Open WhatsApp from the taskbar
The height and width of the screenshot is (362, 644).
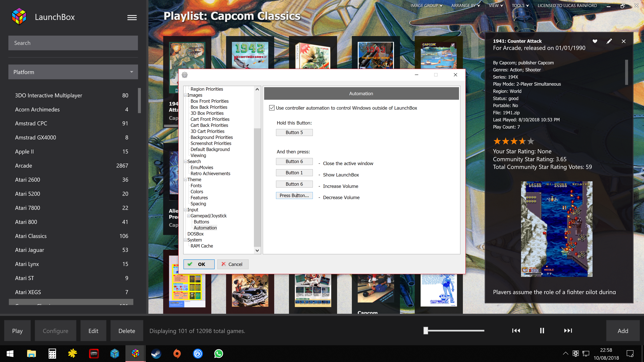219,353
